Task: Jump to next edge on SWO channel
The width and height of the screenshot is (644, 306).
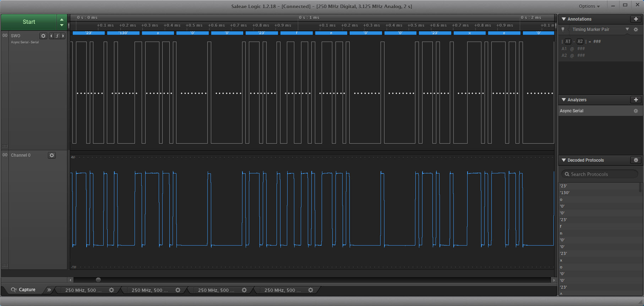Action: coord(63,36)
